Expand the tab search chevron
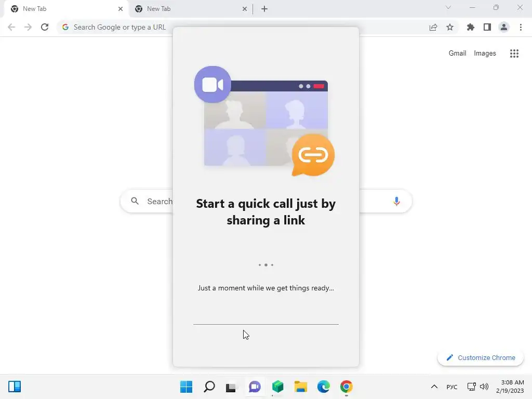 448,7
